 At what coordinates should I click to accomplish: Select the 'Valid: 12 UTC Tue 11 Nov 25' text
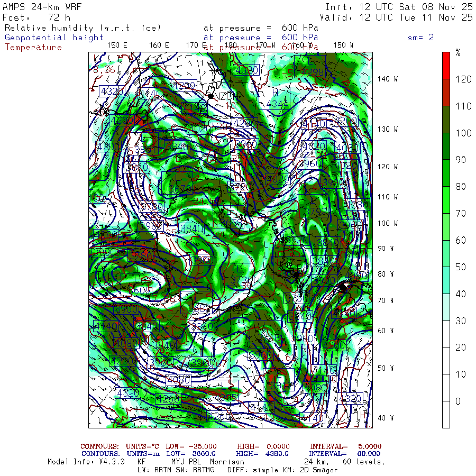(x=396, y=17)
